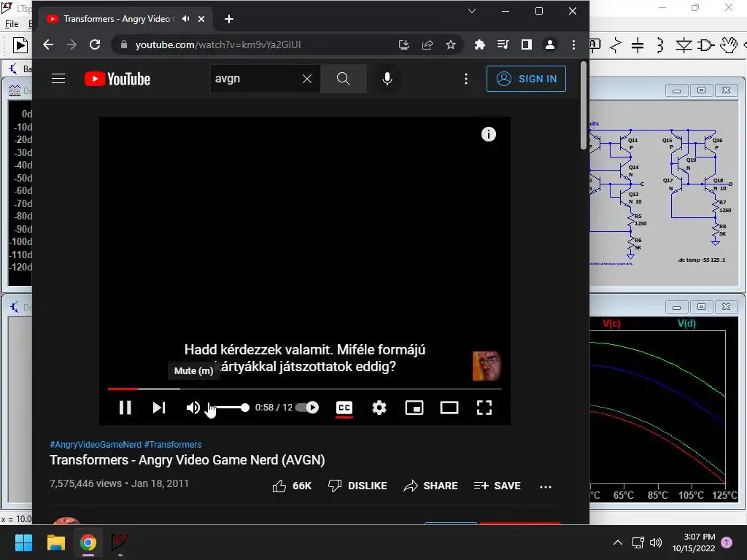Click the channel watermark thumbnail in video
This screenshot has height=560, width=747.
(x=487, y=366)
